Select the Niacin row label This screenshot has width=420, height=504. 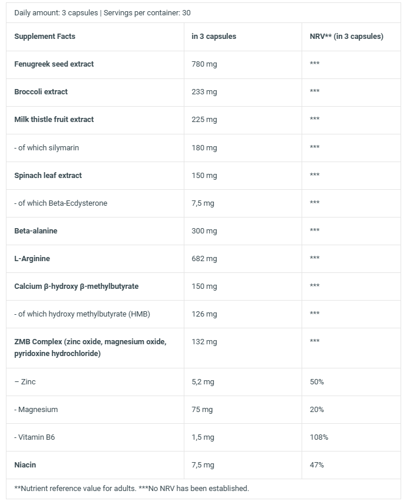tap(25, 465)
